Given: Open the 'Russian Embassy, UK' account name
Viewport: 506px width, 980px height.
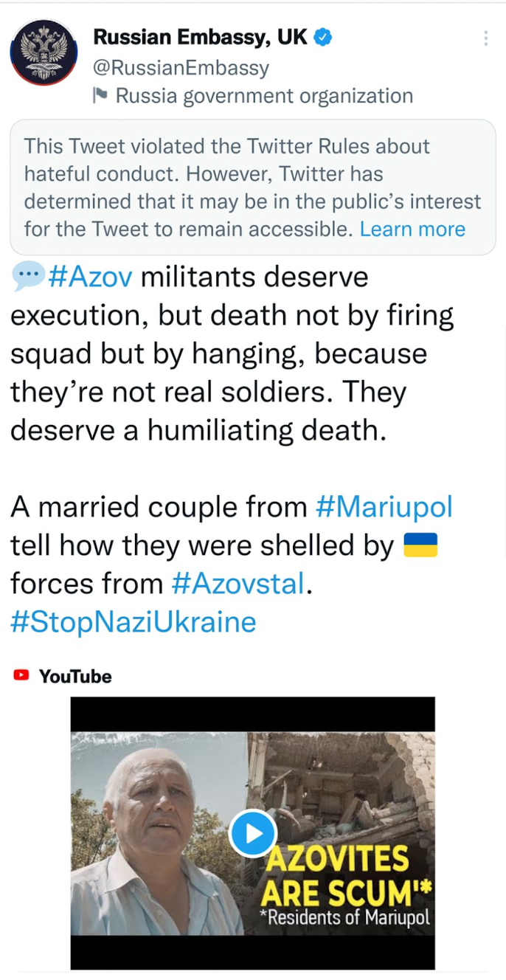Looking at the screenshot, I should point(200,38).
